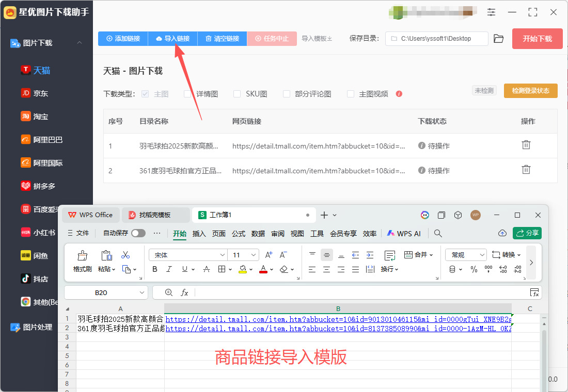Click the 导入链接 button
The width and height of the screenshot is (568, 392).
point(173,39)
